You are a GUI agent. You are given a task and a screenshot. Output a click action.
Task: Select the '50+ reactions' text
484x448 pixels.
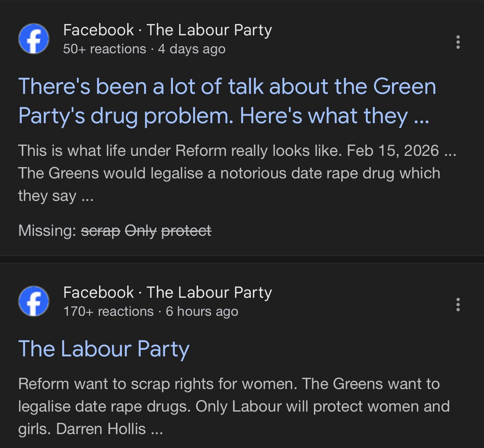click(x=105, y=49)
